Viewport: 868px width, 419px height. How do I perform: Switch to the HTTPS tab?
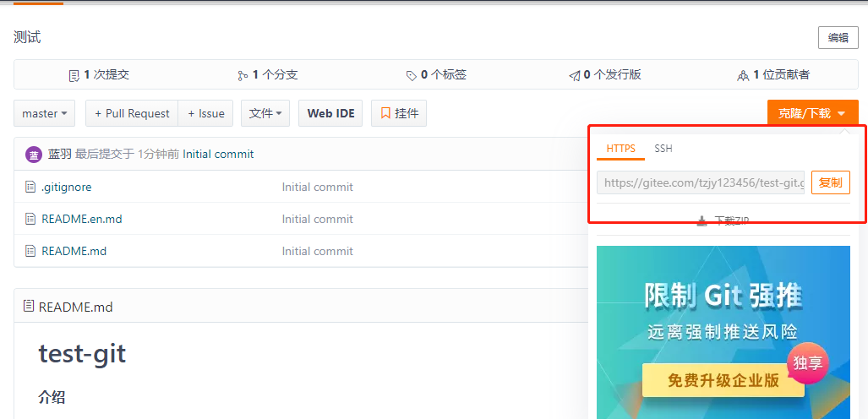point(620,149)
